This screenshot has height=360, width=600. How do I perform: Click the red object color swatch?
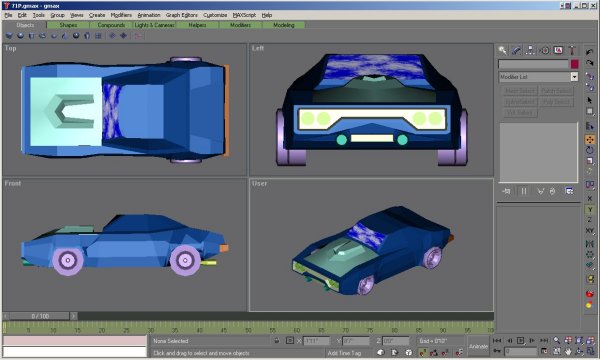(574, 64)
